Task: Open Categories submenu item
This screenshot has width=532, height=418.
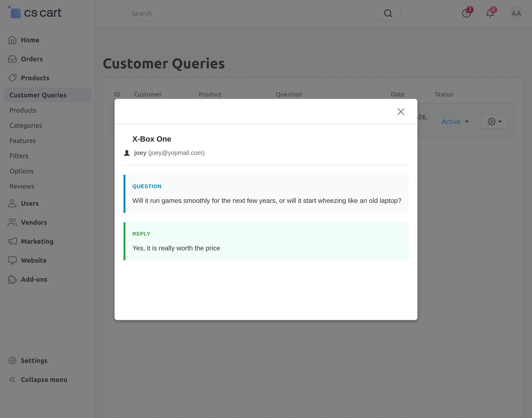Action: tap(26, 126)
